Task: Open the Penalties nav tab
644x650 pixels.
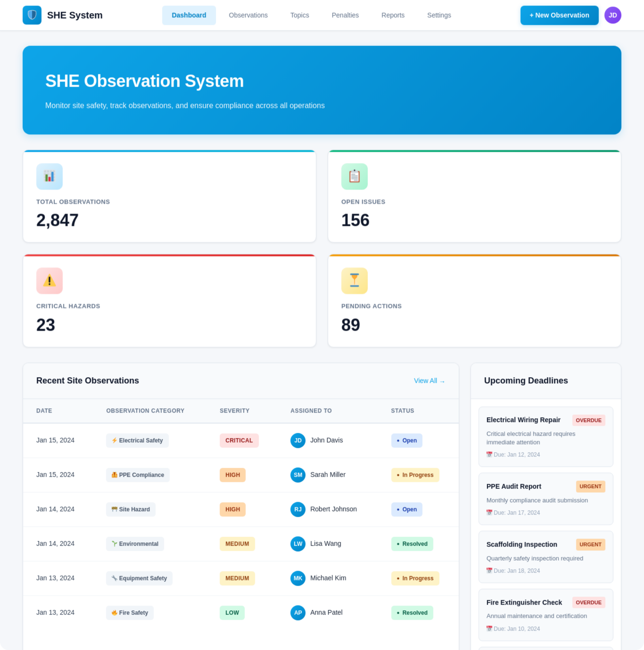Action: [x=345, y=15]
